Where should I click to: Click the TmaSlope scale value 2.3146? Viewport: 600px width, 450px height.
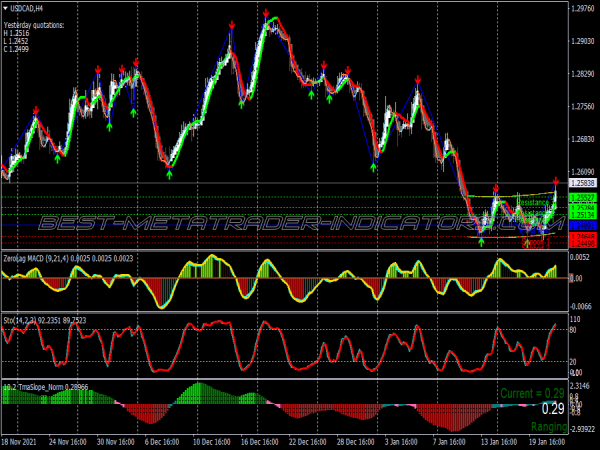tap(581, 386)
